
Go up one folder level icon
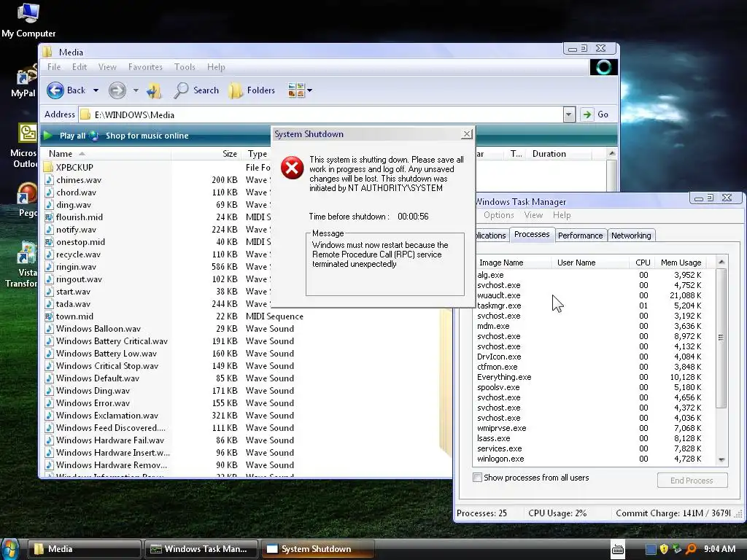pyautogui.click(x=154, y=90)
